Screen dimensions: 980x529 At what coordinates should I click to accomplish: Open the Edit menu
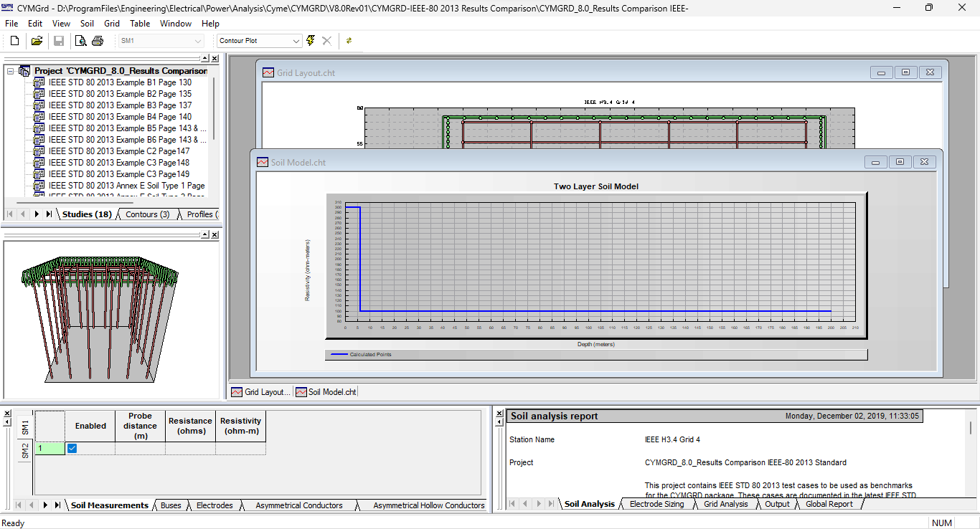click(x=35, y=24)
